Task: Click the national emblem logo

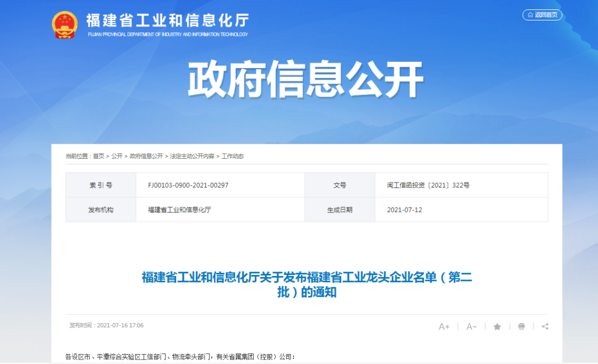Action: coord(65,25)
